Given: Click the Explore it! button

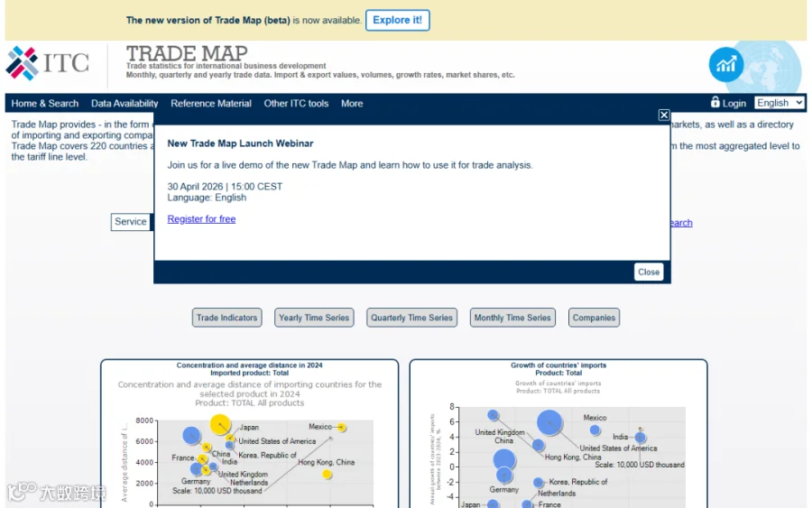Looking at the screenshot, I should pos(397,20).
